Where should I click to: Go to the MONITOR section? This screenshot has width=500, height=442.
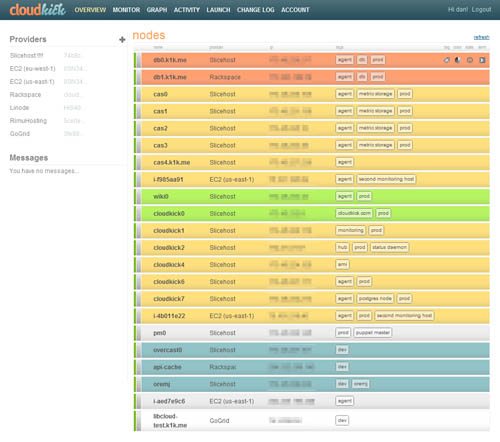(x=126, y=10)
